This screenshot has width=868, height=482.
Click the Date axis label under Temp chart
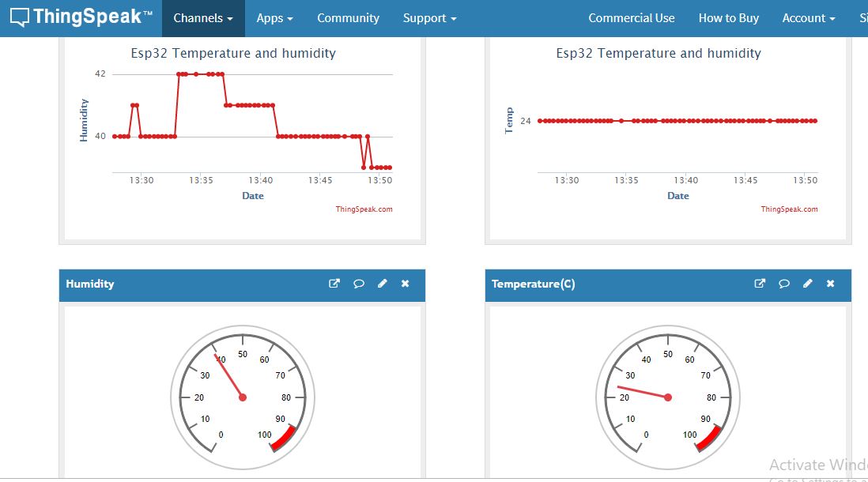coord(678,196)
